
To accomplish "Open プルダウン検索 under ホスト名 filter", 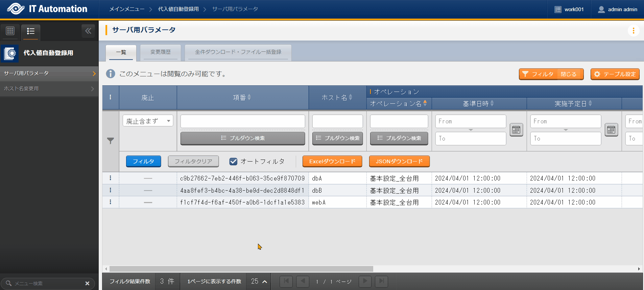I will tap(337, 138).
